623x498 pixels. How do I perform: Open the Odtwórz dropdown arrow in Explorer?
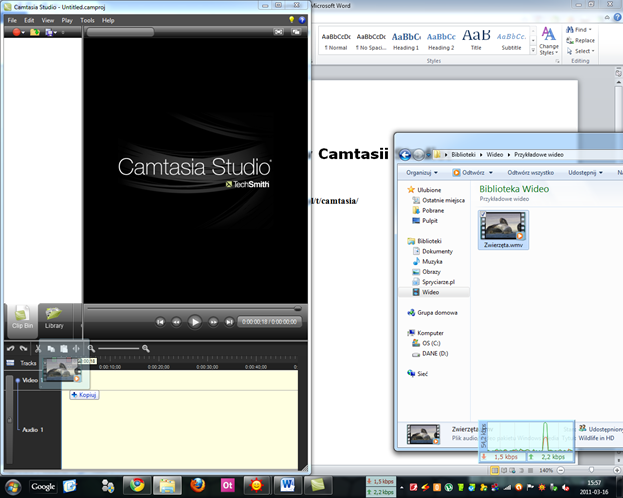[x=491, y=172]
